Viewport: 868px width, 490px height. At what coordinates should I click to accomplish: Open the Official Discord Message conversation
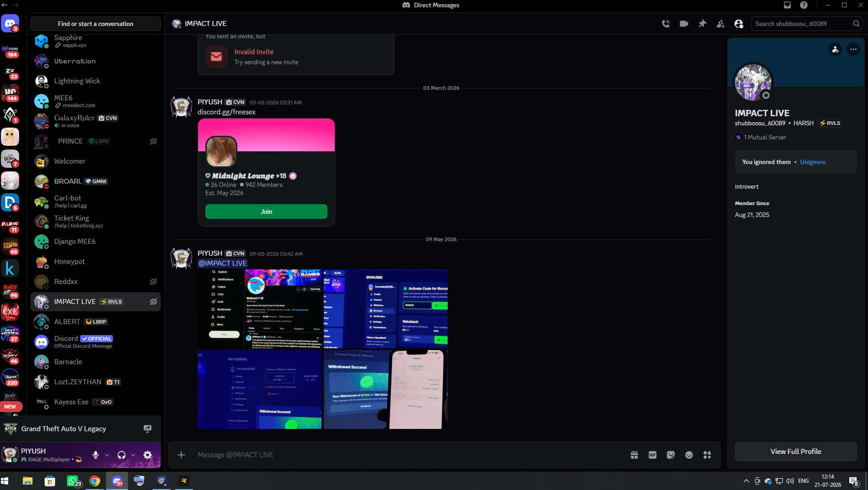[96, 342]
